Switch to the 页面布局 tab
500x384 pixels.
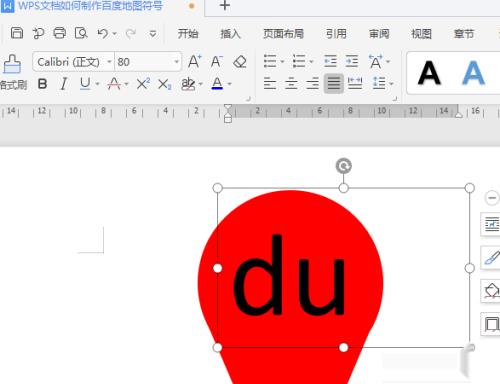point(283,34)
